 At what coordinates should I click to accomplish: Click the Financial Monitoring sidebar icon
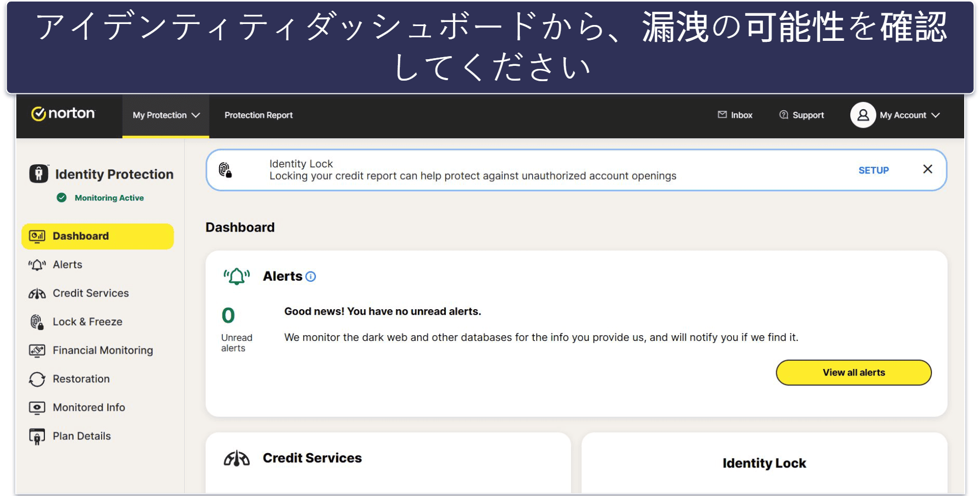click(37, 351)
